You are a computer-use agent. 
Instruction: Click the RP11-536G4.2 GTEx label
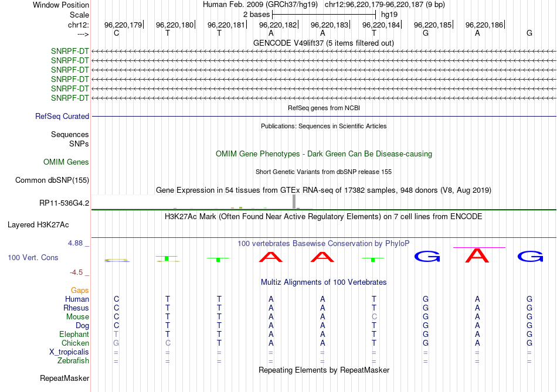(64, 203)
